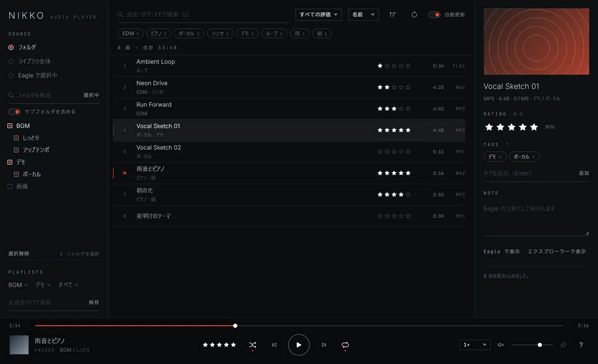Click 追加 to add tag
Image resolution: width=598 pixels, height=364 pixels.
[x=584, y=173]
